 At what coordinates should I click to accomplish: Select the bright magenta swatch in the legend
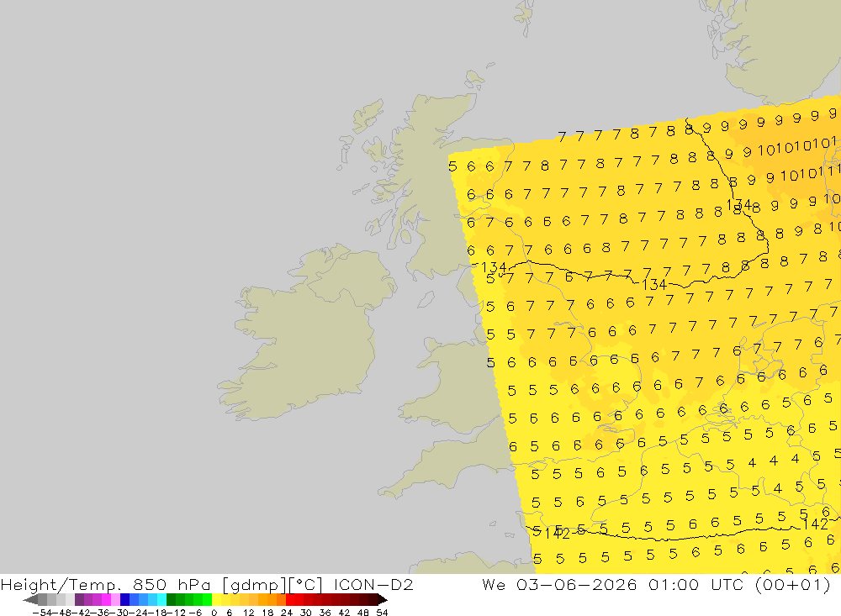coord(106,600)
